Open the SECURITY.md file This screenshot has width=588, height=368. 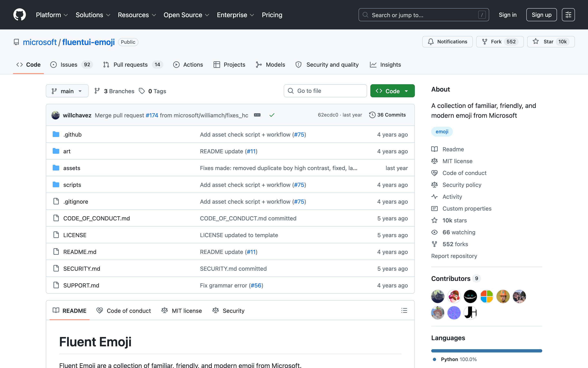click(82, 268)
